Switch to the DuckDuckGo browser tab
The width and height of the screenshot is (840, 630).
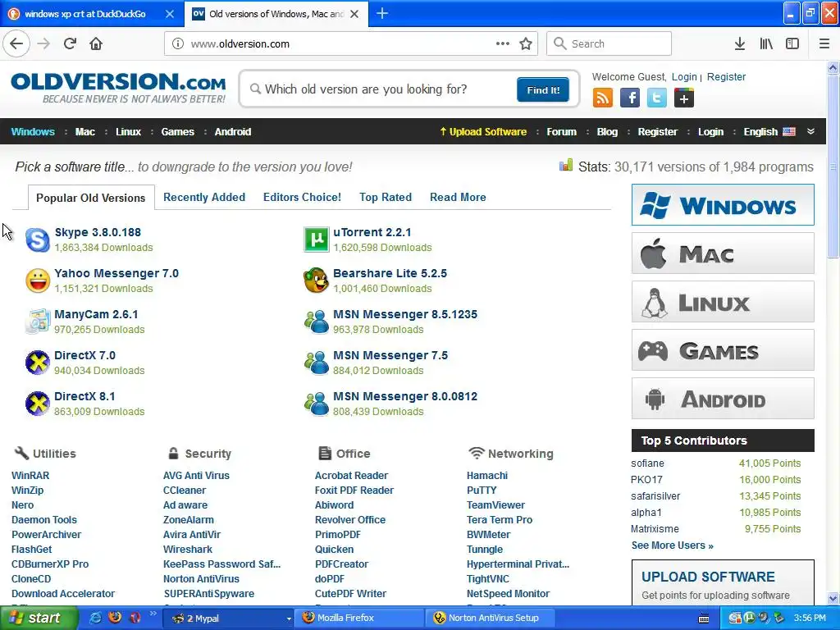[85, 14]
